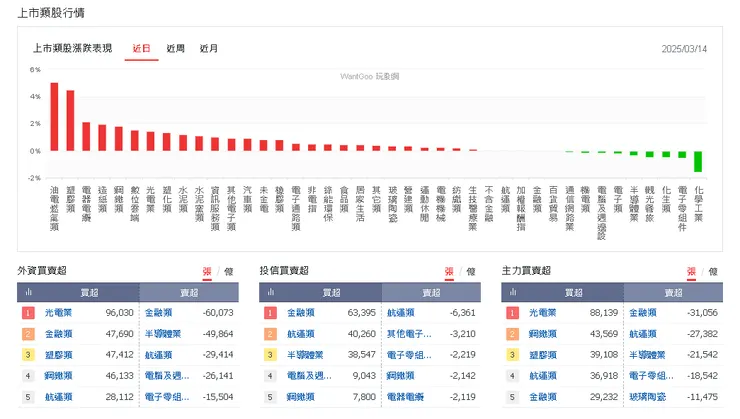Screen dimensions: 740x419
Task: Click the chart icon in 投信買賣超 table header
Action: point(270,292)
